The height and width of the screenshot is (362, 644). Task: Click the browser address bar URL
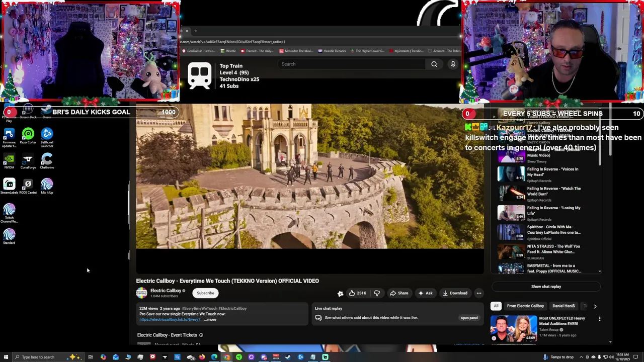click(233, 42)
